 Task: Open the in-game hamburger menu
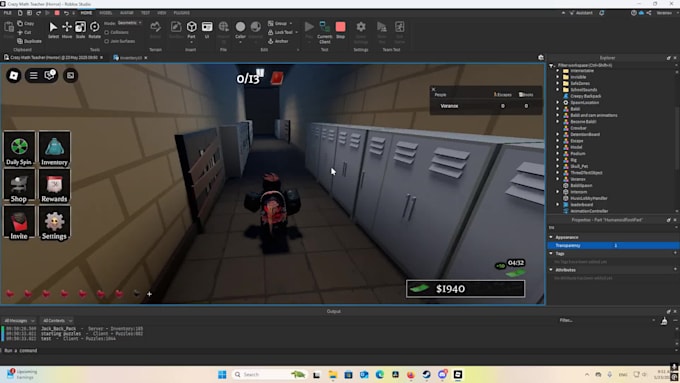[33, 75]
